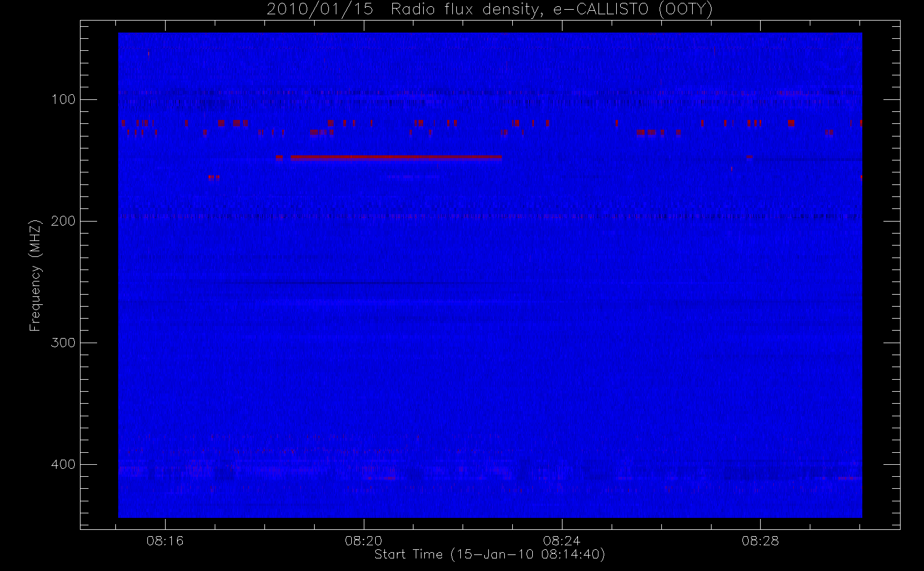Screen dimensions: 924x571
Task: Click the 300 frequency tick label
Action: click(x=63, y=343)
